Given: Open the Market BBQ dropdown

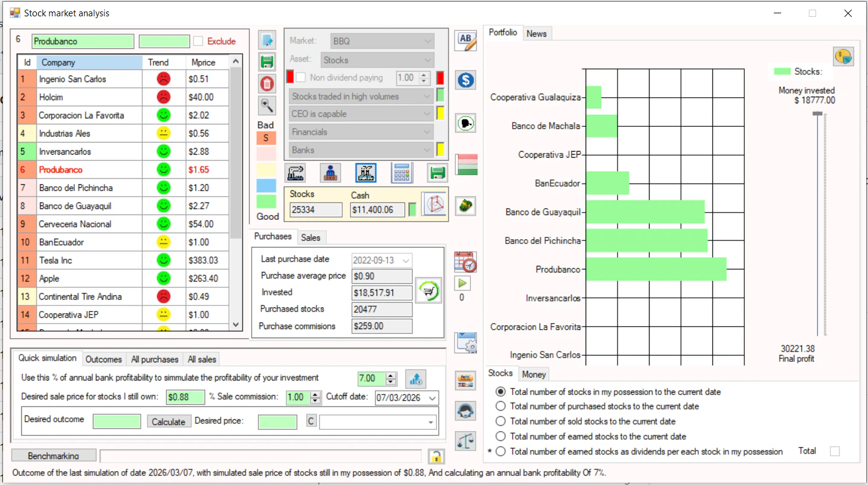Looking at the screenshot, I should pyautogui.click(x=382, y=41).
